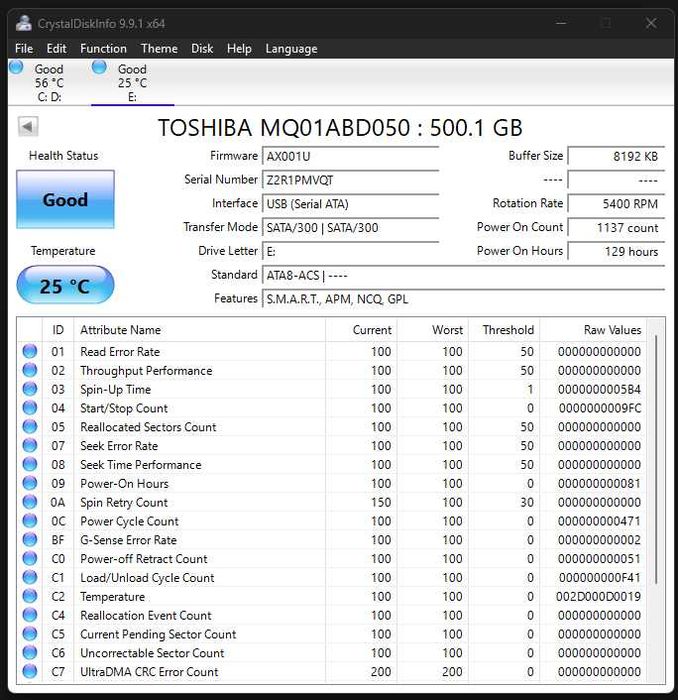Go to previous disk with left arrow button
The height and width of the screenshot is (700, 678).
pos(28,127)
